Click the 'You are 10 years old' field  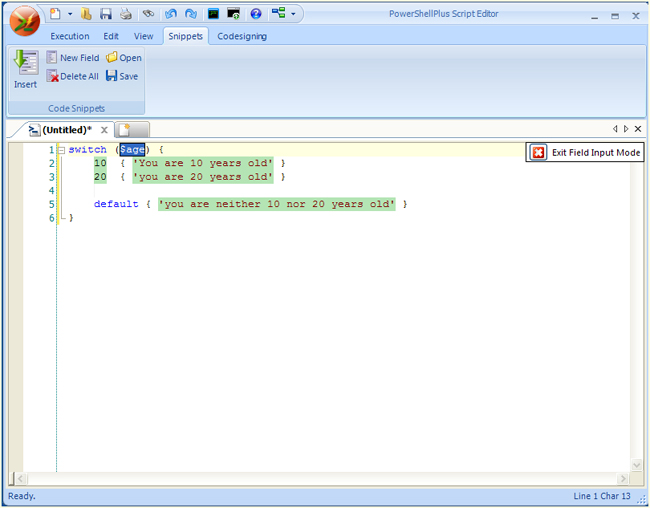click(203, 163)
